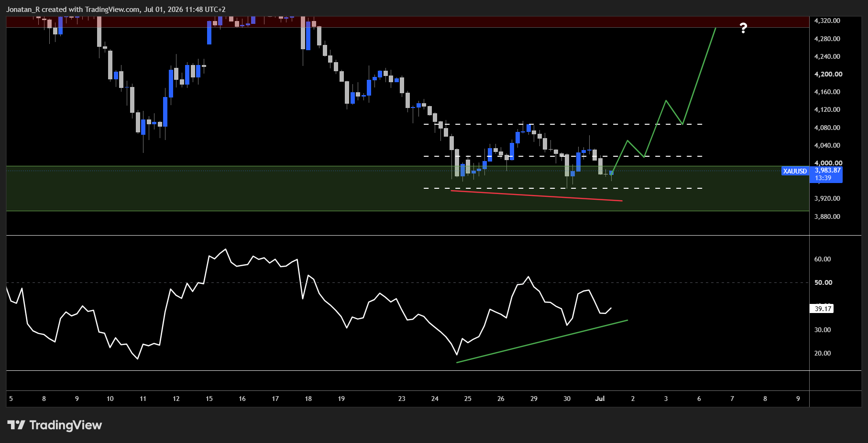868x443 pixels.
Task: Click the date 18 on time axis
Action: [308, 399]
